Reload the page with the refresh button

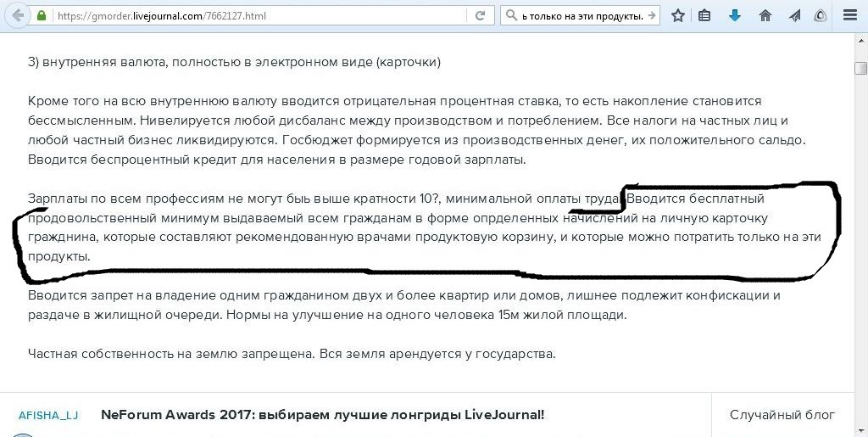pos(480,16)
